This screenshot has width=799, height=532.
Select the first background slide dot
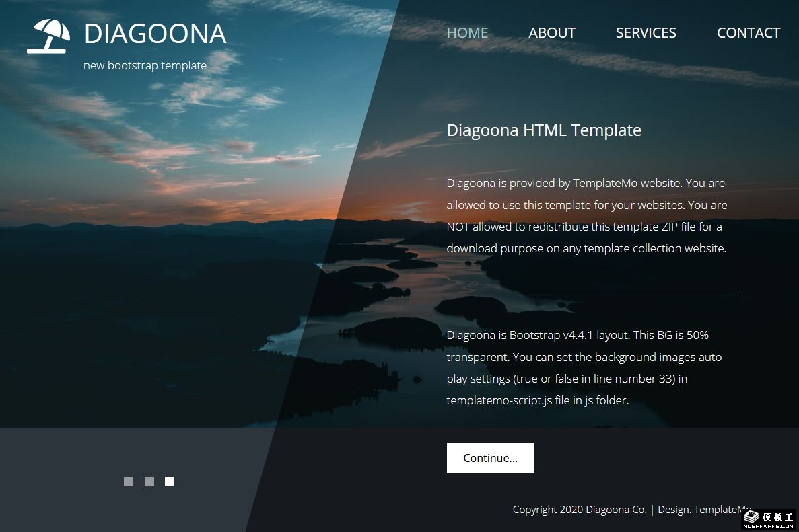(x=129, y=482)
